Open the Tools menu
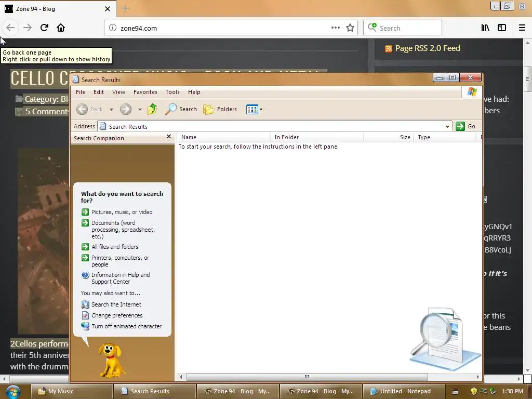This screenshot has width=532, height=399. [172, 92]
